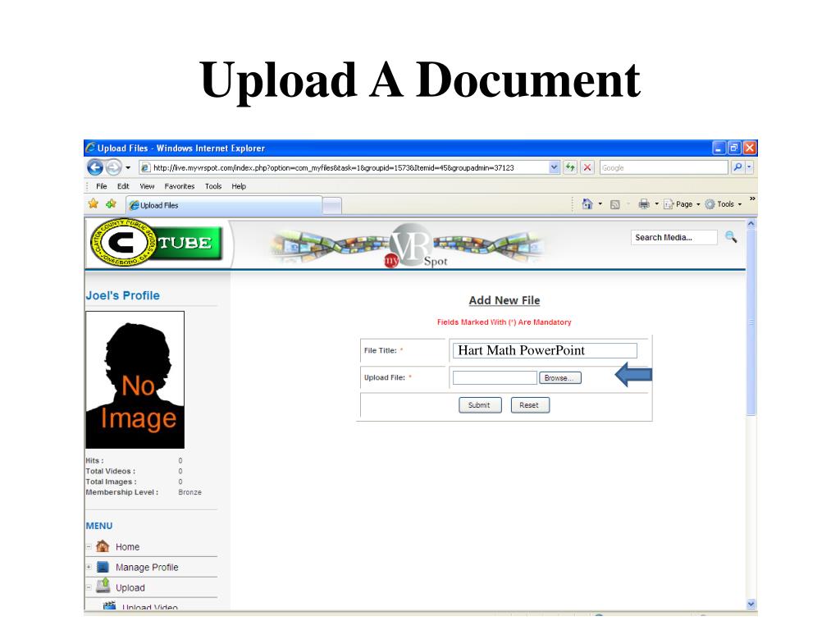This screenshot has width=840, height=630.
Task: Expand the address bar history dropdown
Action: tap(554, 167)
